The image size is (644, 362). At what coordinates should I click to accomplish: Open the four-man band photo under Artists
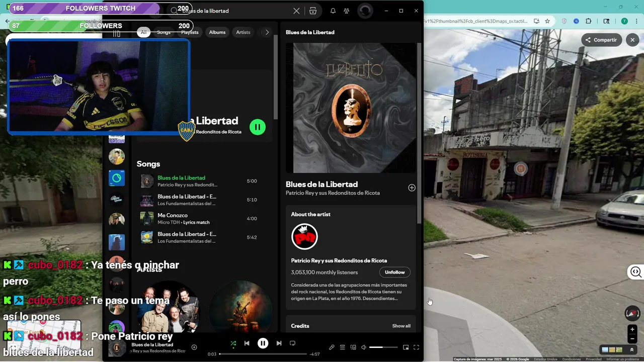169,308
